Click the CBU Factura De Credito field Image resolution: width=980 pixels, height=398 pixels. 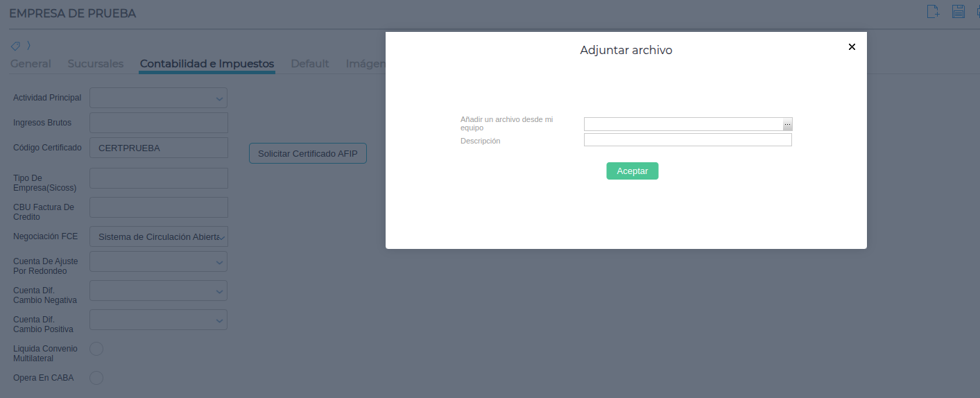point(159,207)
